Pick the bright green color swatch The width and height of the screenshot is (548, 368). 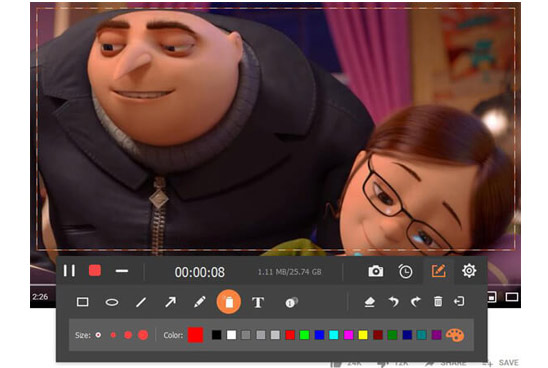305,335
